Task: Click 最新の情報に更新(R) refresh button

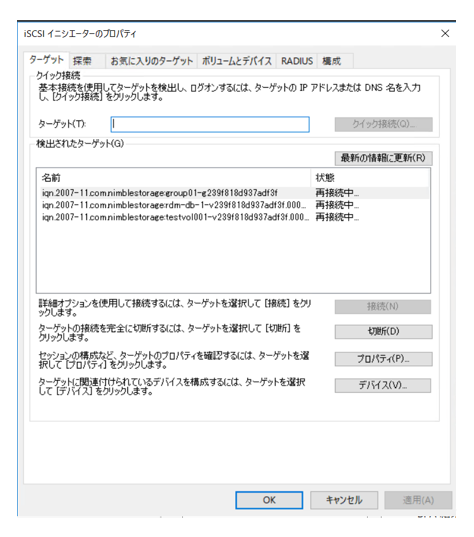Action: pyautogui.click(x=384, y=158)
